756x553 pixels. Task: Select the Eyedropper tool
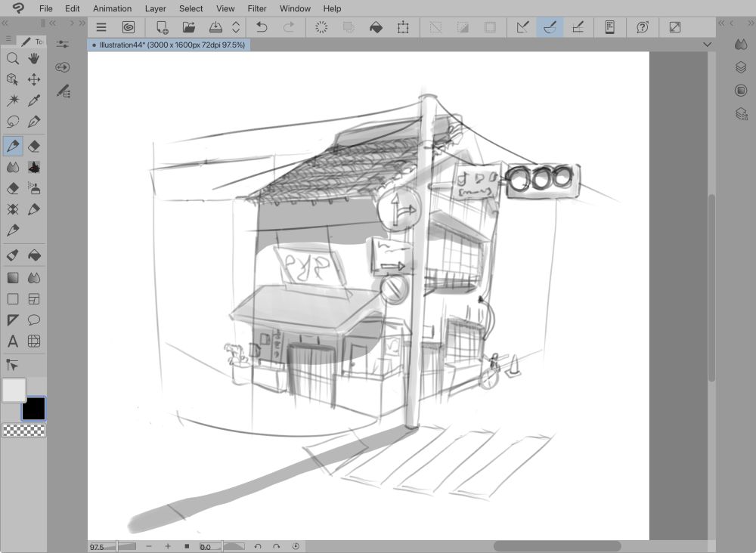pyautogui.click(x=34, y=100)
